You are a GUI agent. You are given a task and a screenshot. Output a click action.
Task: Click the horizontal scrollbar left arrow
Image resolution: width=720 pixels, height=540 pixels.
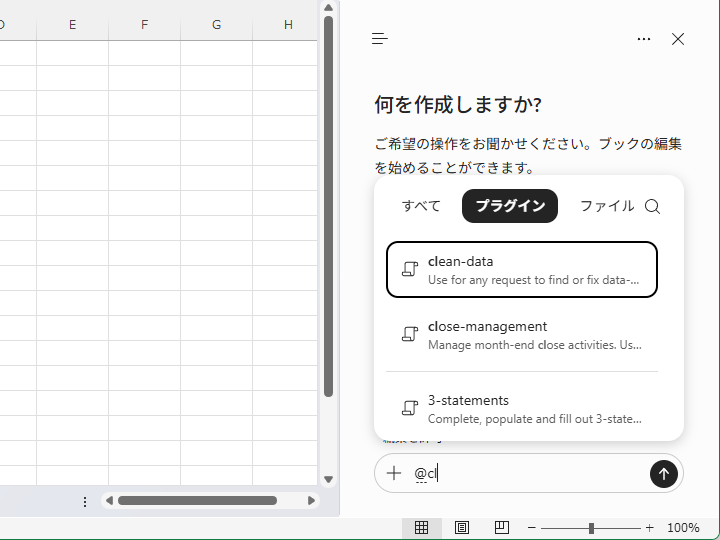pos(109,501)
